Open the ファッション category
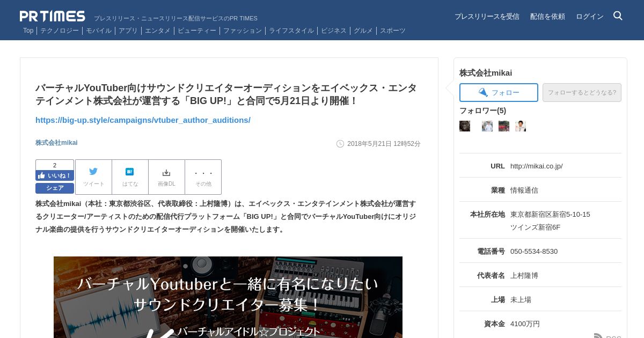Screen dimensions: 644x338 click(243, 31)
